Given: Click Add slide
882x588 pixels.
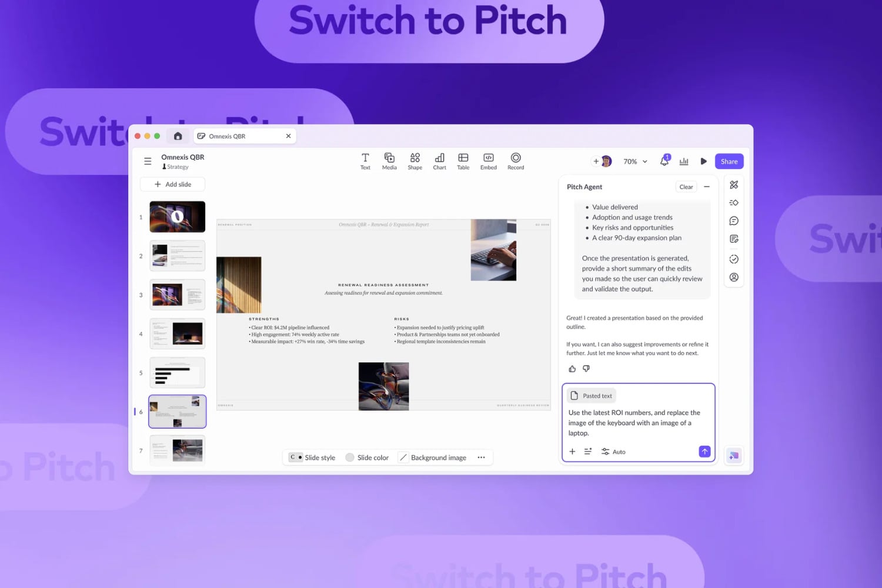Looking at the screenshot, I should 172,185.
